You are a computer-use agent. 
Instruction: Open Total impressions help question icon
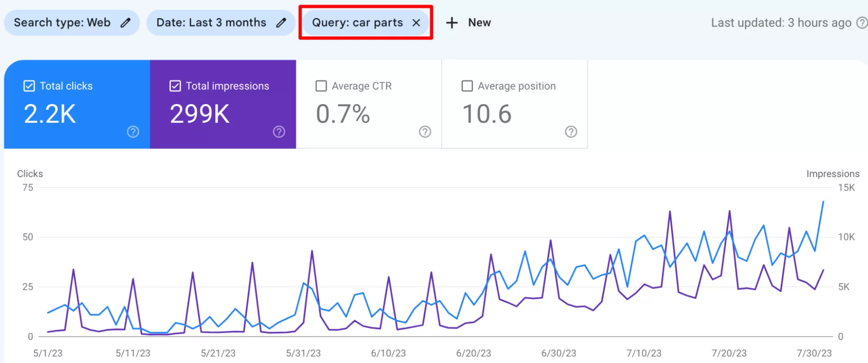[279, 131]
